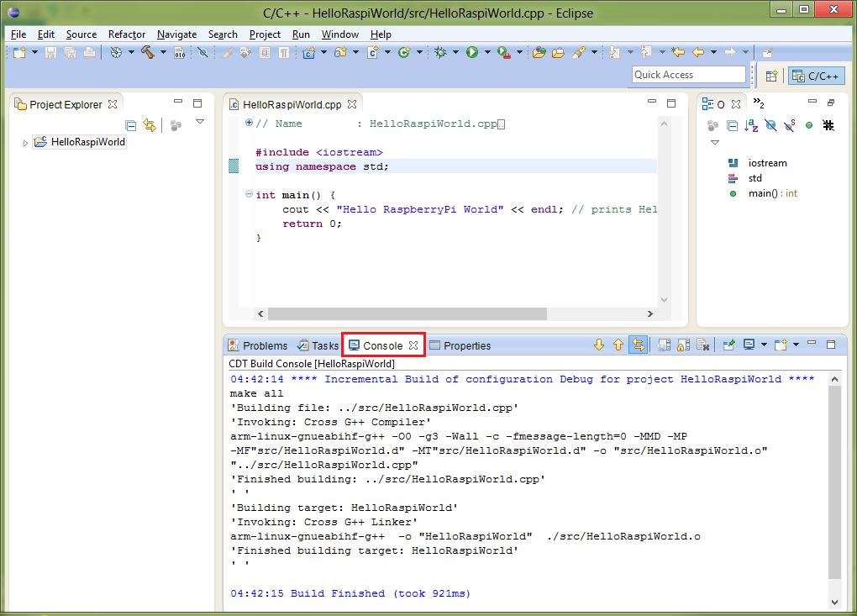Viewport: 857px width, 616px height.
Task: Click the Open Perspective icon
Action: tap(771, 76)
